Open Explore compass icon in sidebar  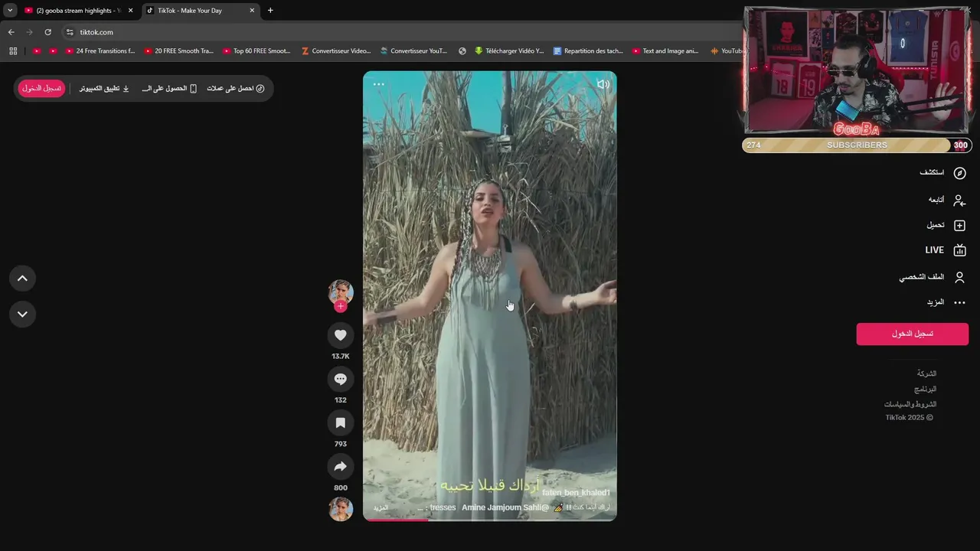959,173
